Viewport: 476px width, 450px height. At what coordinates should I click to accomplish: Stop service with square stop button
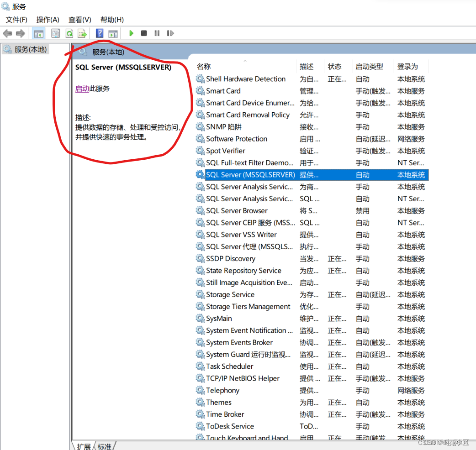tap(144, 33)
